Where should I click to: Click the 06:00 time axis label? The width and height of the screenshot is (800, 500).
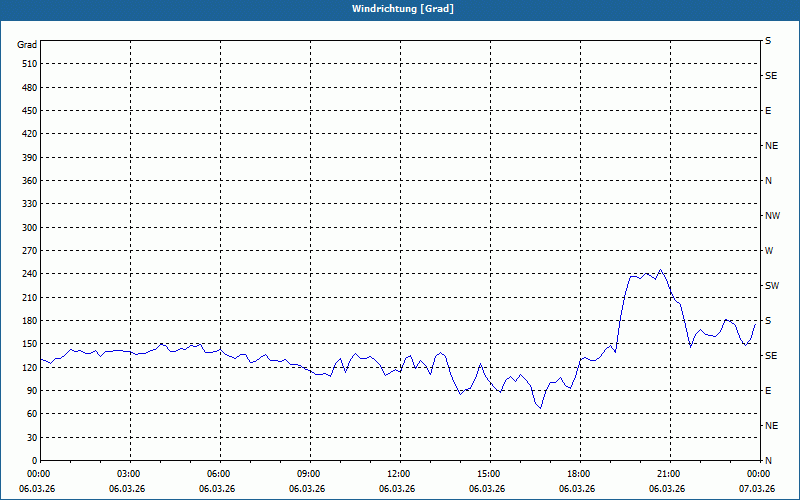pyautogui.click(x=220, y=474)
